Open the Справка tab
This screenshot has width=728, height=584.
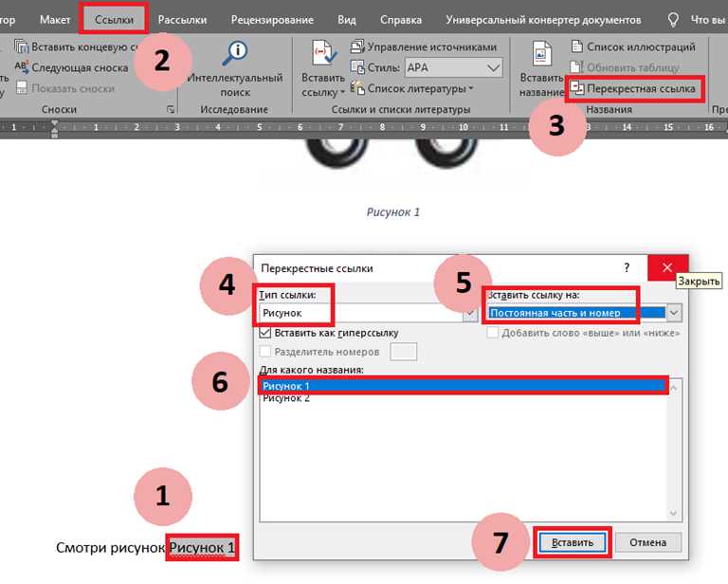(401, 20)
